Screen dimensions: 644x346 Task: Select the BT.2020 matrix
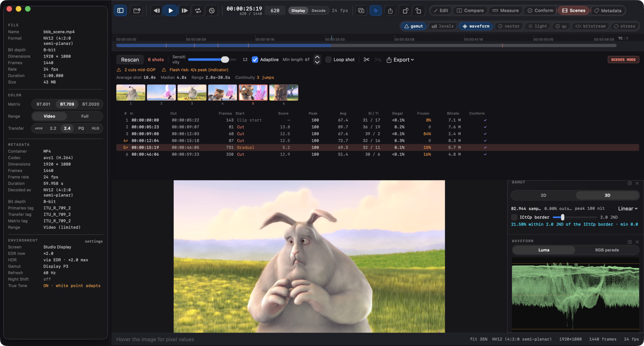pos(91,104)
